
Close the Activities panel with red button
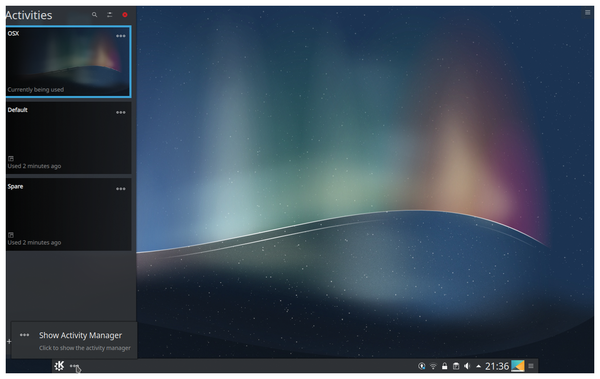125,15
